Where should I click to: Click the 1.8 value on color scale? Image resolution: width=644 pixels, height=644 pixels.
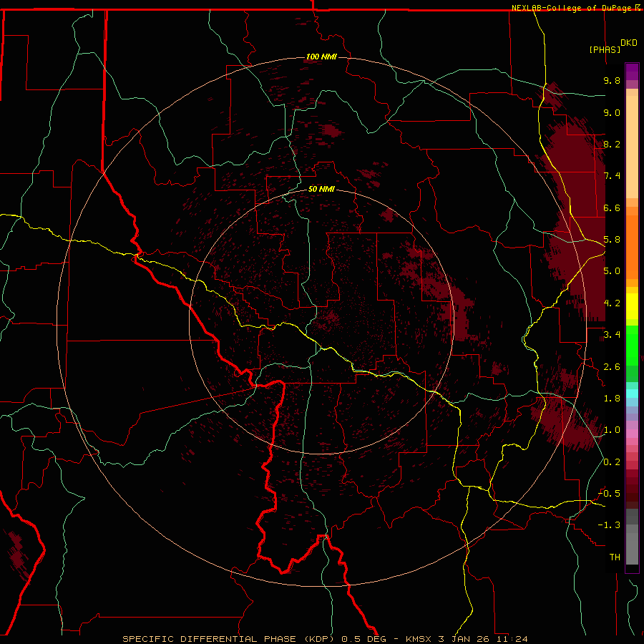612,399
